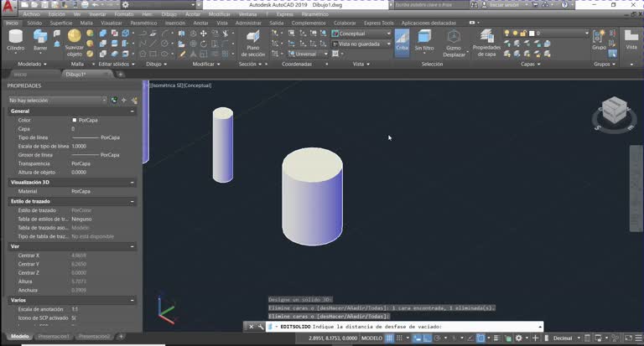Open Propiedades de capa manager
The height and width of the screenshot is (346, 644).
486,43
